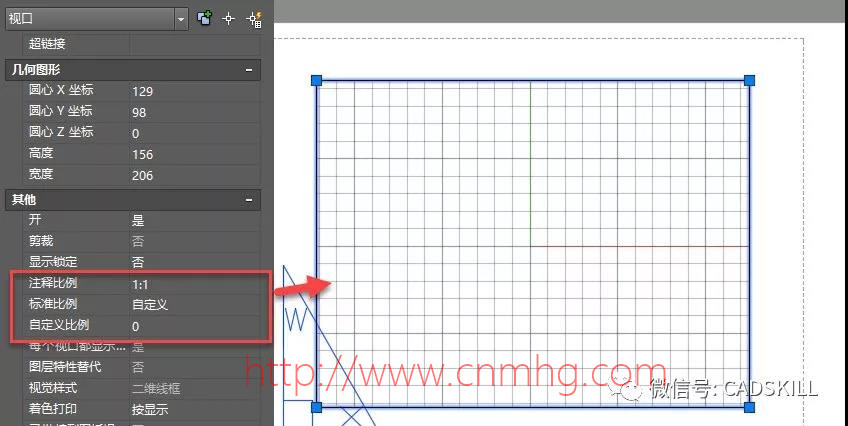Click the 圆心 X 坐标 label
Viewport: 848px width, 426px height.
pos(61,90)
